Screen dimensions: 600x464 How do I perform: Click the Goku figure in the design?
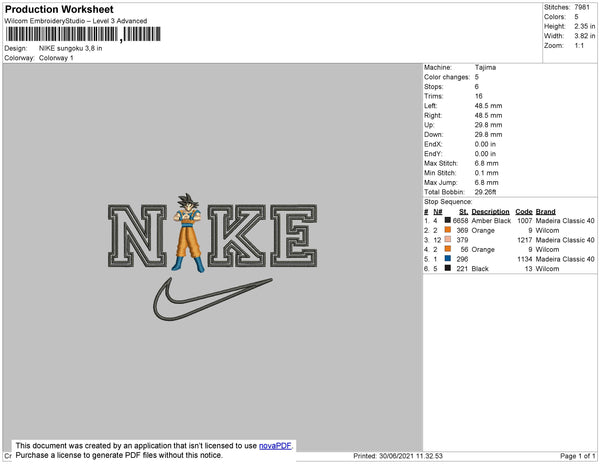187,233
